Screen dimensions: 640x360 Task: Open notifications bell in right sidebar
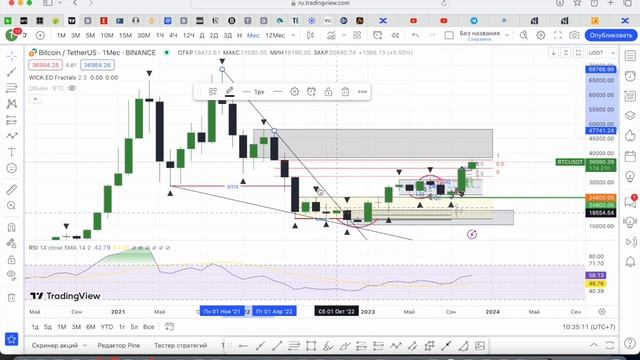pos(630,261)
